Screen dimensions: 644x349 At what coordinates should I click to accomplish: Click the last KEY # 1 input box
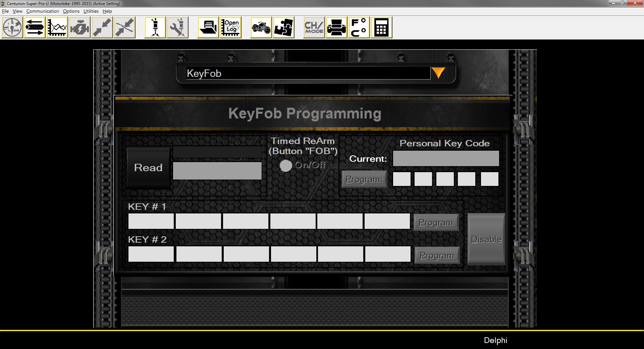387,221
